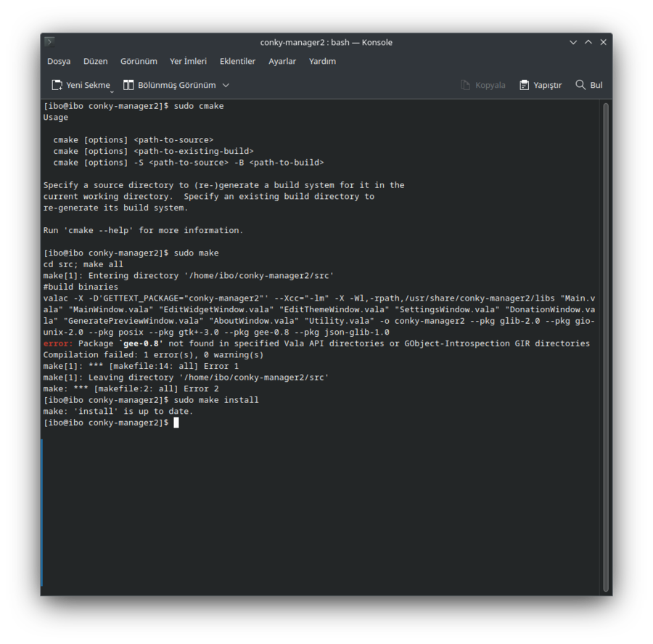Click the Bul button label
This screenshot has width=653, height=644.
click(x=596, y=85)
